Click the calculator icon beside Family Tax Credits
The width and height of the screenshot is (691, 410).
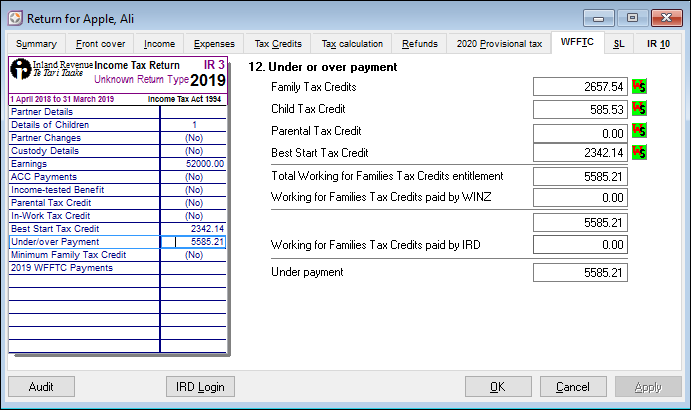(638, 87)
